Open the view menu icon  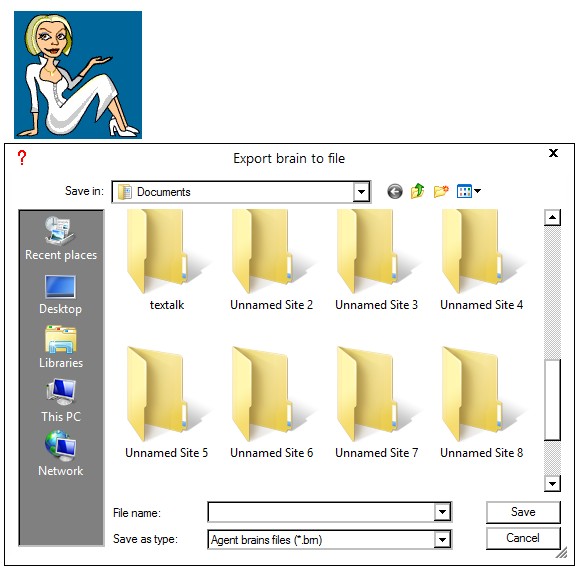(x=469, y=191)
